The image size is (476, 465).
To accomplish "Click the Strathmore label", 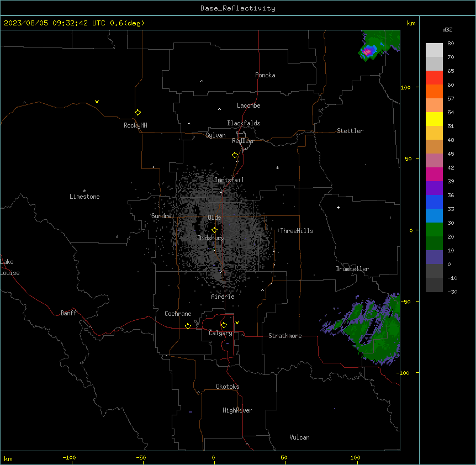I will (x=285, y=336).
